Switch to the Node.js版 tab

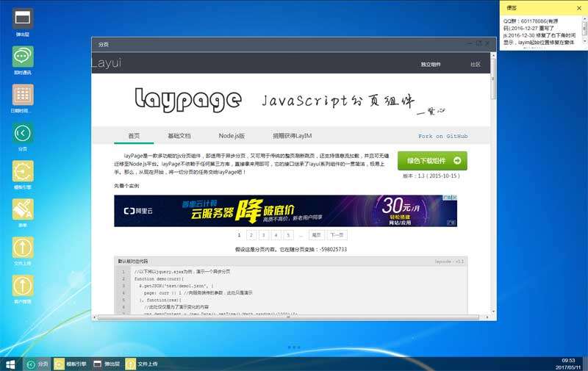[232, 136]
